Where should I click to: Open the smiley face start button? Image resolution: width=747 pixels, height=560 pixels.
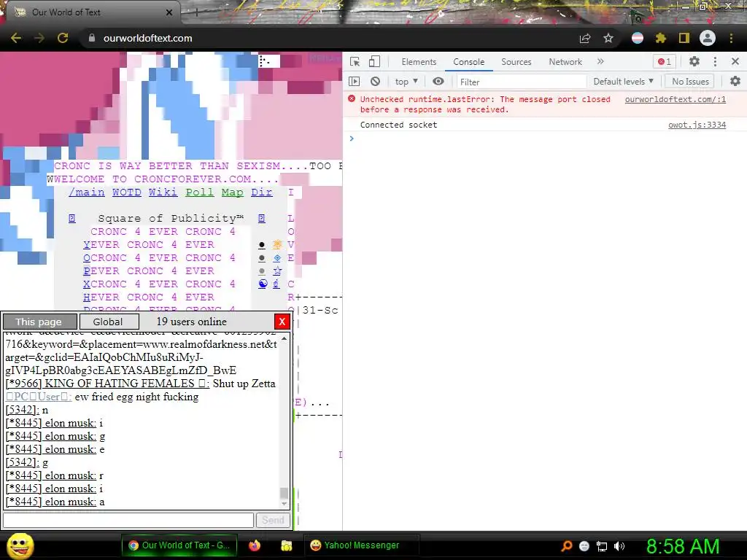[x=20, y=545]
